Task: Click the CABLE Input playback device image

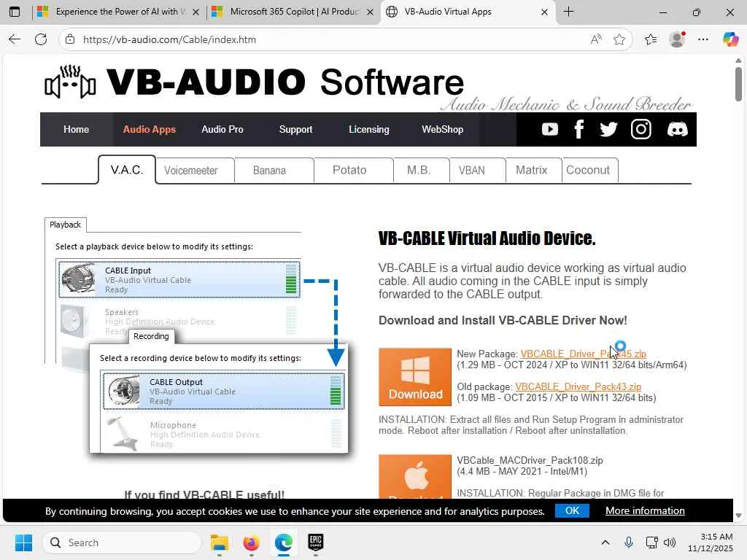Action: click(x=79, y=279)
